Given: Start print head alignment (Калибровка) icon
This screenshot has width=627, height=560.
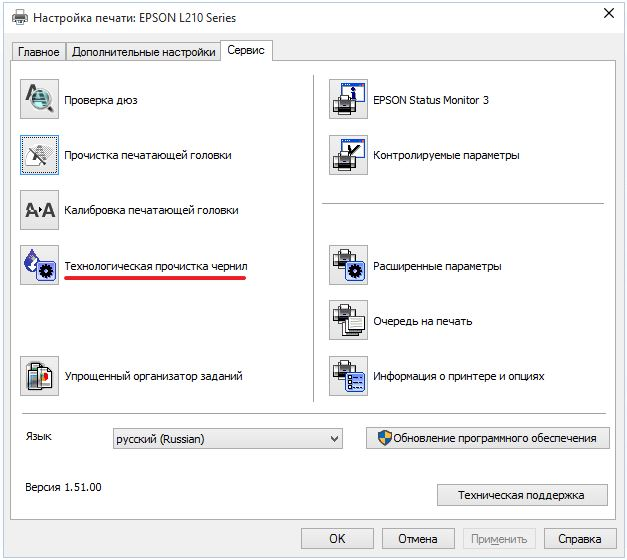Looking at the screenshot, I should (x=39, y=210).
